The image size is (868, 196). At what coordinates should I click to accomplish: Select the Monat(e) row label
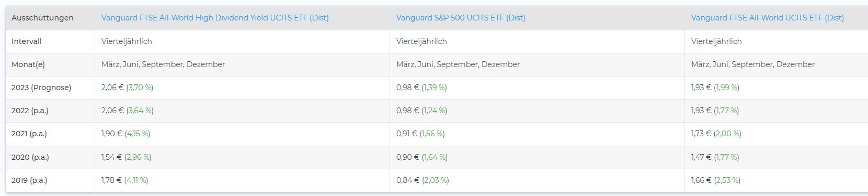(x=28, y=64)
